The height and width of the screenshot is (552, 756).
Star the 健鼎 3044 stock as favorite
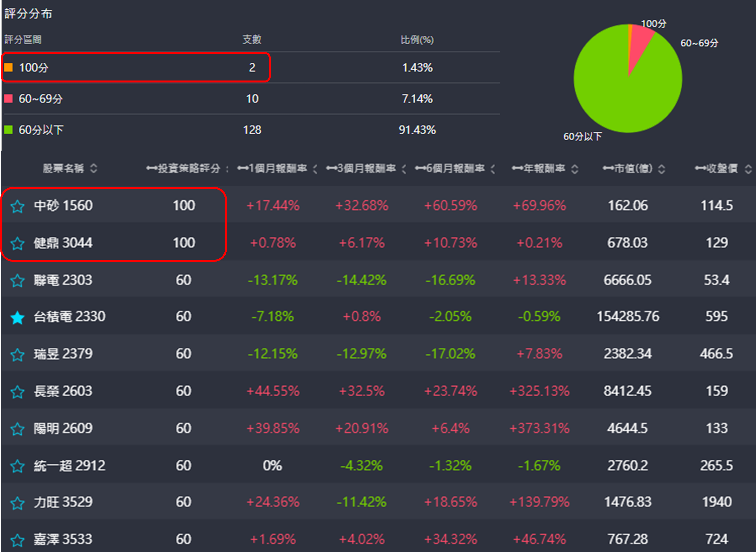[17, 244]
